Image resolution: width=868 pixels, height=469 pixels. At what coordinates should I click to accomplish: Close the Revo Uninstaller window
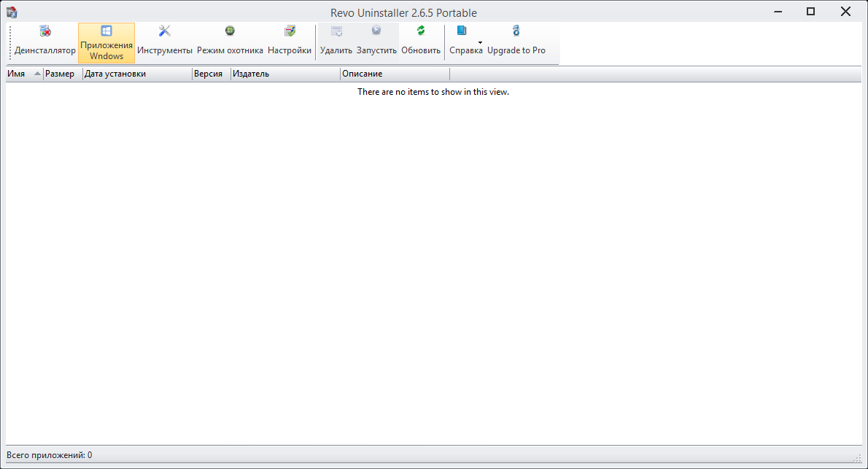[x=845, y=12]
